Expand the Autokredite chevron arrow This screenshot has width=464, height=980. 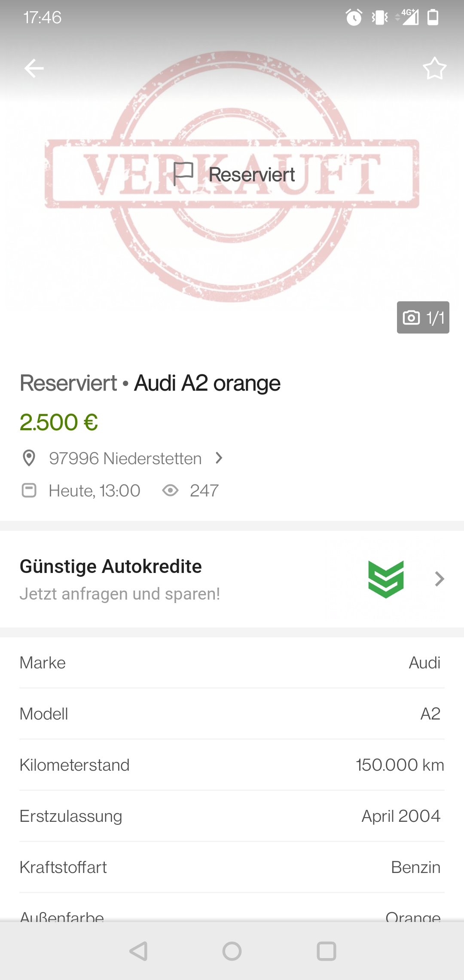pos(439,579)
